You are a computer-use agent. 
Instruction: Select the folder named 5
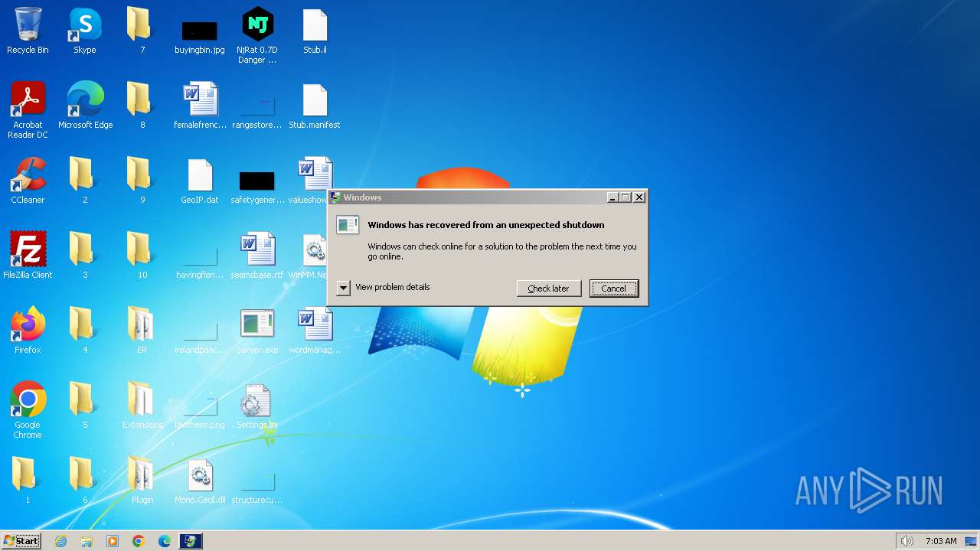(x=85, y=406)
